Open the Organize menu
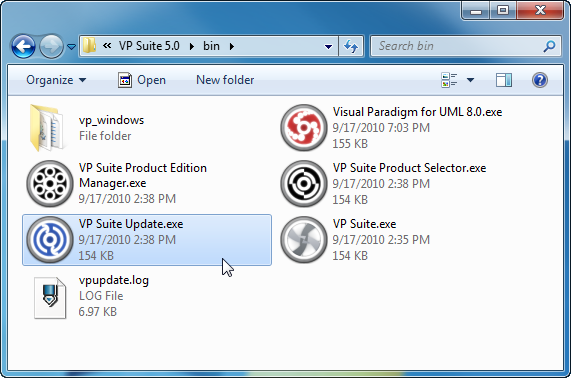The image size is (571, 378). coord(56,80)
